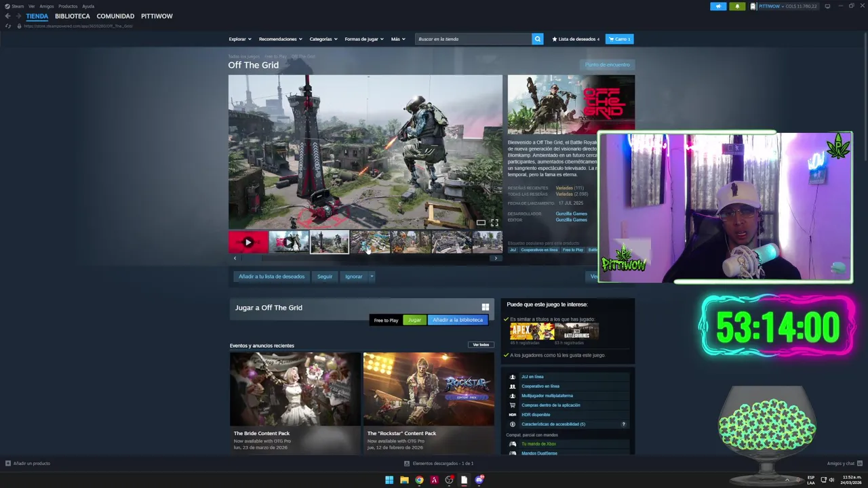Open the Productos menu
Image resolution: width=868 pixels, height=488 pixels.
(x=68, y=6)
